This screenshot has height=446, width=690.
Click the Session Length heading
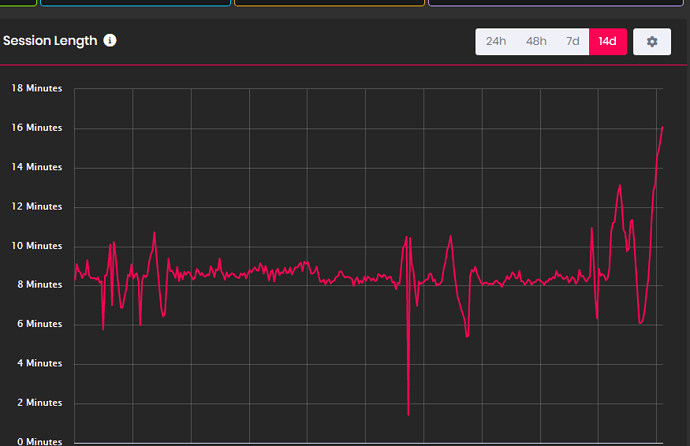pyautogui.click(x=50, y=41)
